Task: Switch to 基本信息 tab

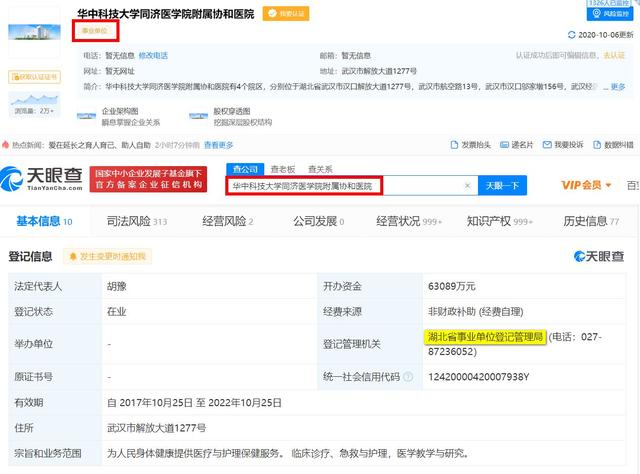Action: click(x=44, y=221)
